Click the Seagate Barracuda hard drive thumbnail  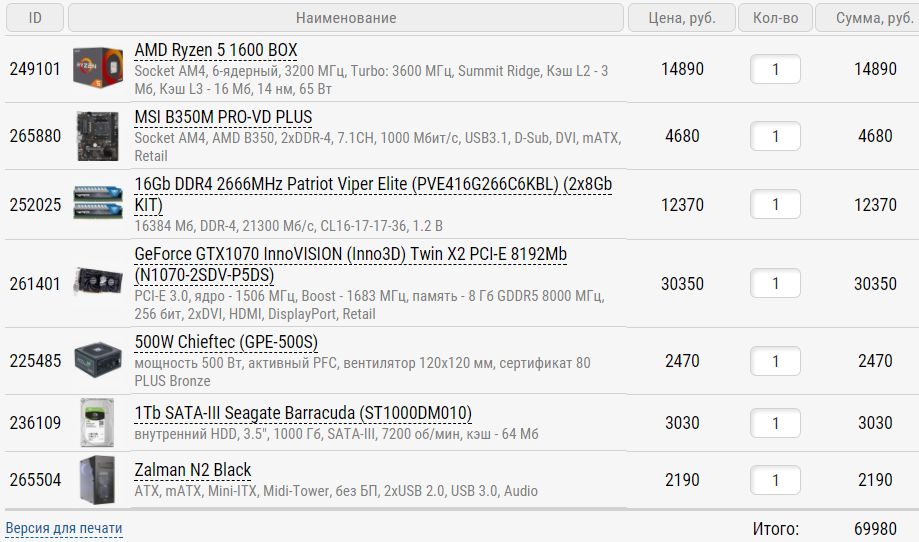[97, 423]
